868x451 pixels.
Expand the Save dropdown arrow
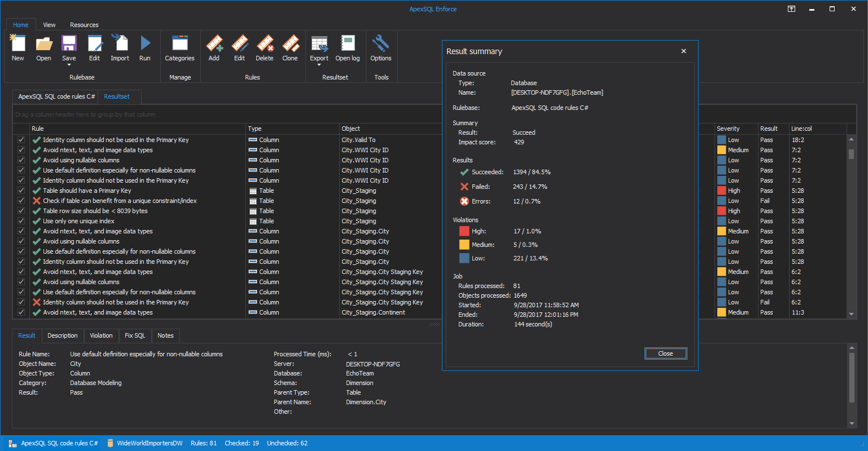point(69,65)
